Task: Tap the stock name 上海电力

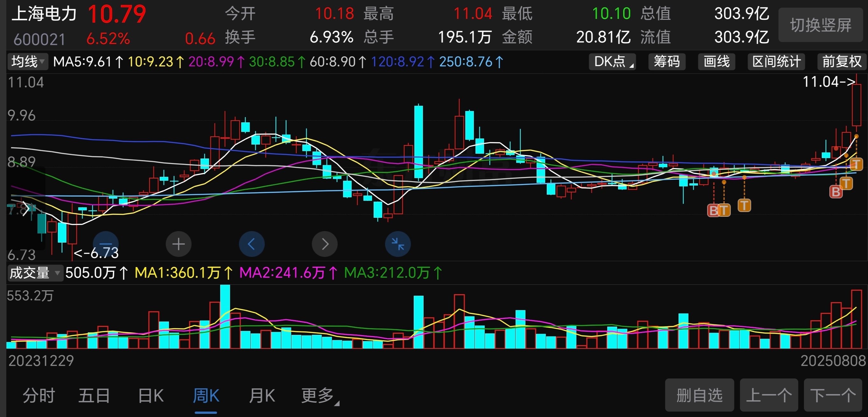Action: coord(44,14)
